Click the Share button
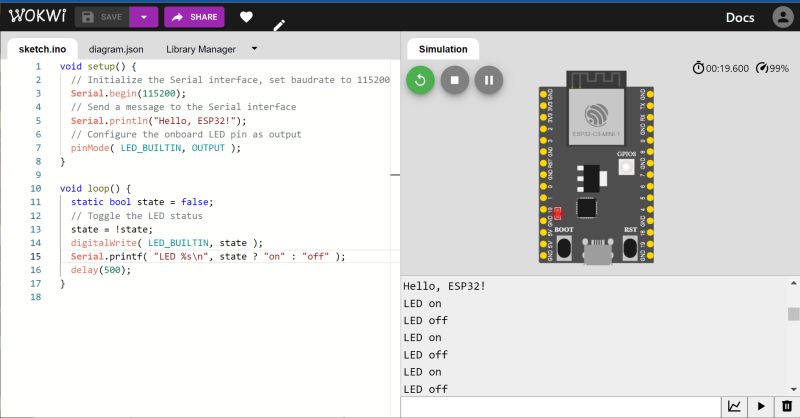Image resolution: width=800 pixels, height=418 pixels. [194, 17]
